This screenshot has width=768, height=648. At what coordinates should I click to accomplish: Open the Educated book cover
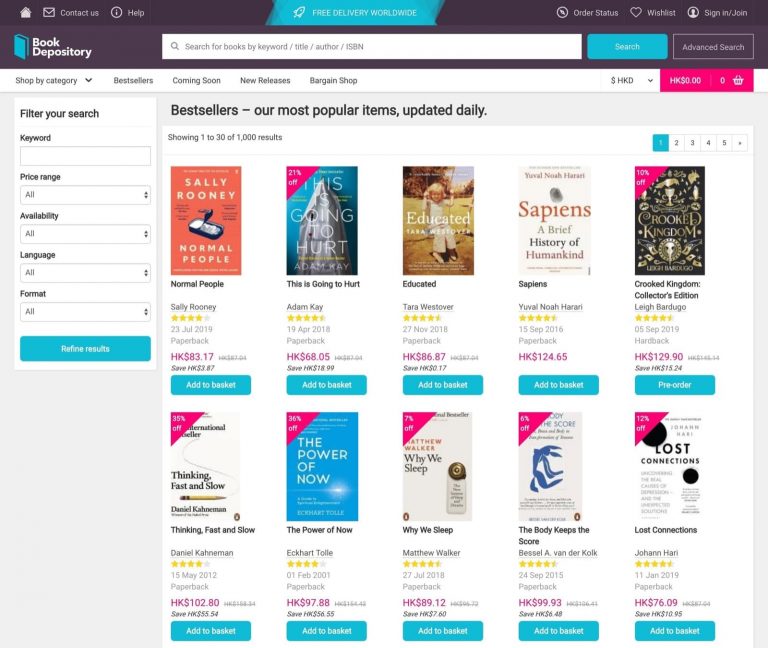pos(438,220)
